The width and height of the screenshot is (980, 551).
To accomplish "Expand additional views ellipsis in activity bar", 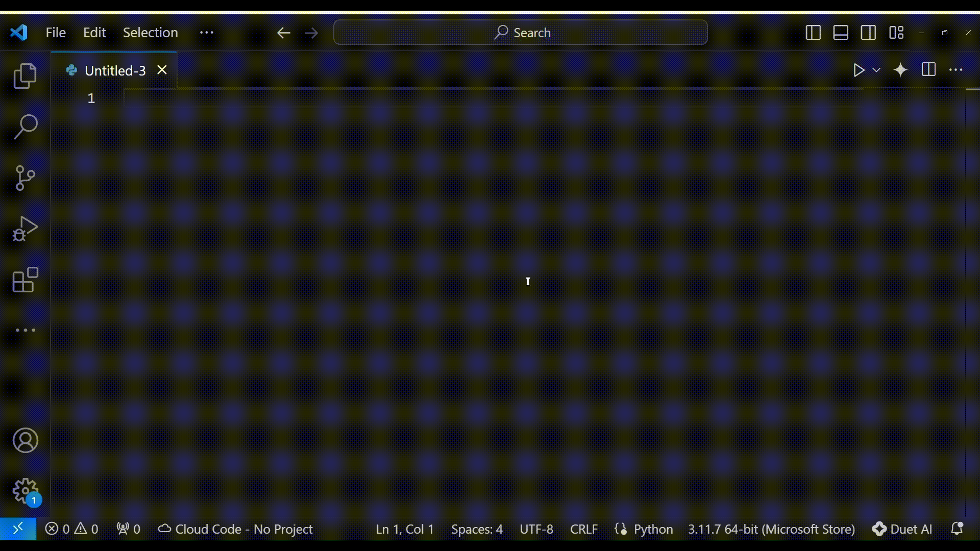I will point(25,331).
